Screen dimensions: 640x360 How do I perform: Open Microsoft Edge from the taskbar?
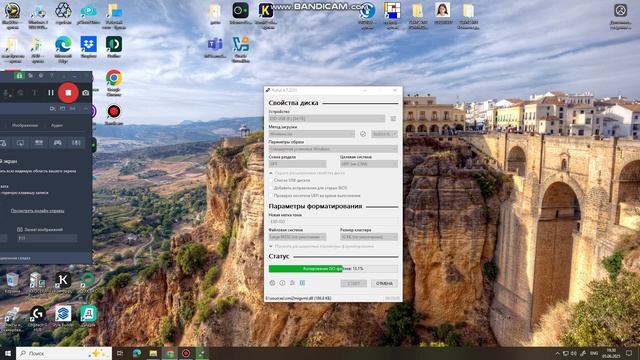[x=137, y=353]
